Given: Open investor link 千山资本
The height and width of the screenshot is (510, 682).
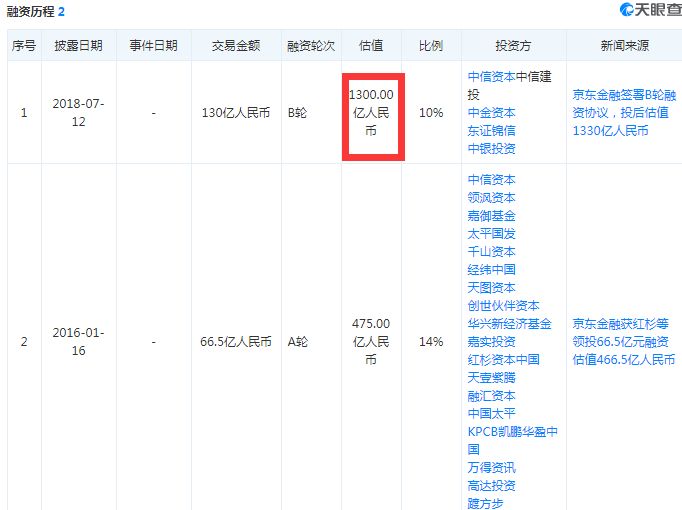Looking at the screenshot, I should [491, 252].
